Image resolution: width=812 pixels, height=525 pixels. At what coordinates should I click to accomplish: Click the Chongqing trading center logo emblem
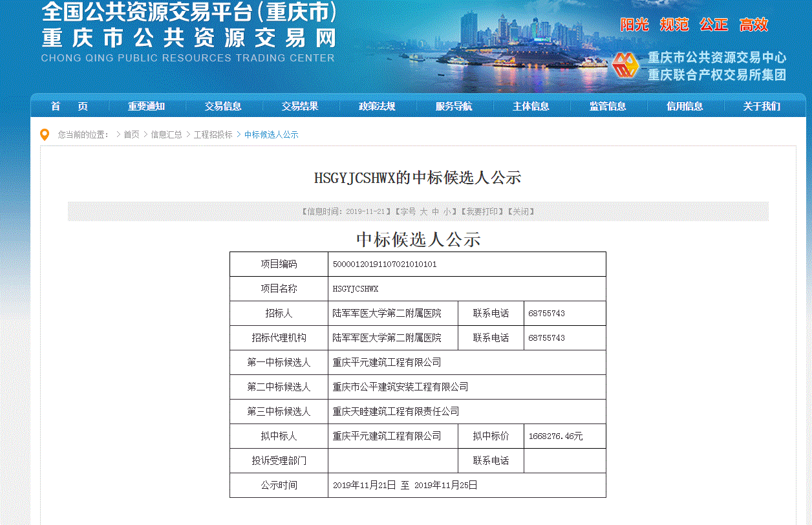point(625,65)
